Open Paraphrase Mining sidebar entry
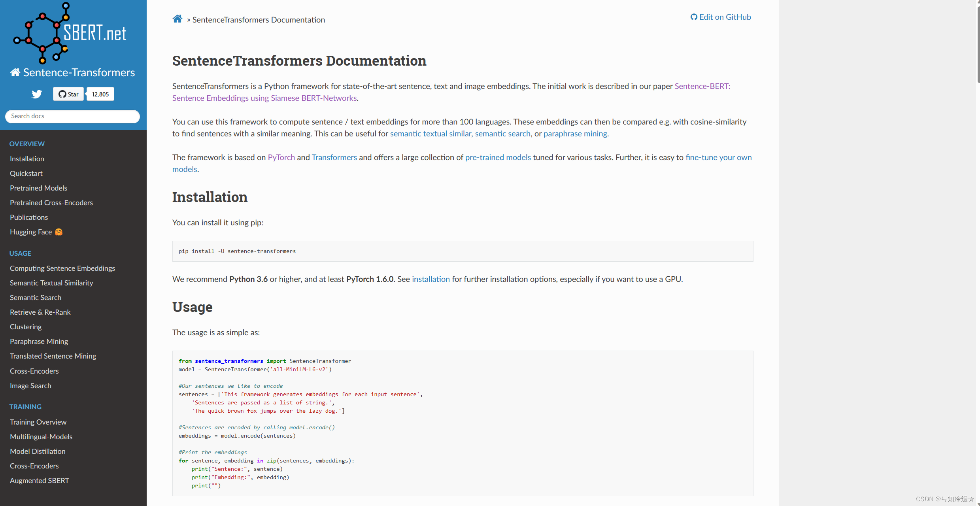This screenshot has width=980, height=506. 39,341
